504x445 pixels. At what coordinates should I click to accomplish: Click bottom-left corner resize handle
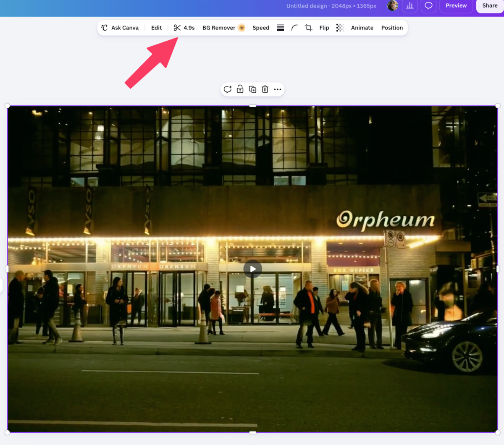point(8,432)
